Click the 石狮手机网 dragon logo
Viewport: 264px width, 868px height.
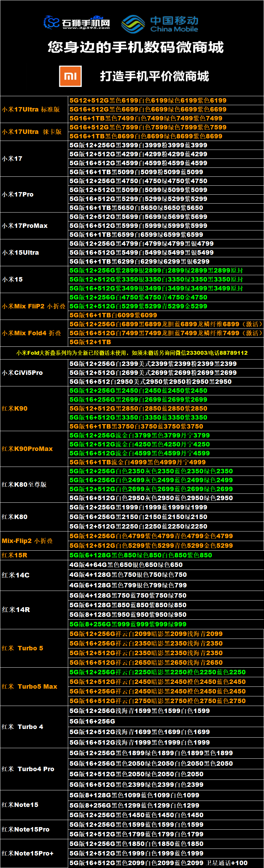[x=52, y=23]
